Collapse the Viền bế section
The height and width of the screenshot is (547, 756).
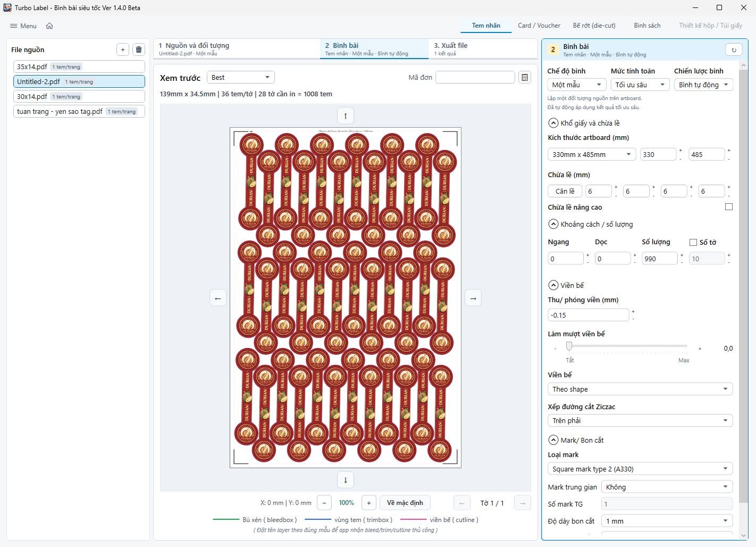coord(553,285)
